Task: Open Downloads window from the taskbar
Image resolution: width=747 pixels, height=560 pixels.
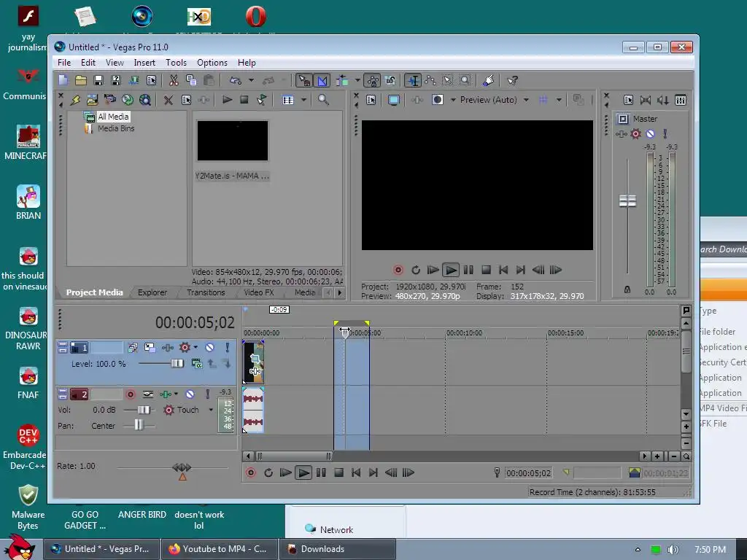Action: [337, 549]
